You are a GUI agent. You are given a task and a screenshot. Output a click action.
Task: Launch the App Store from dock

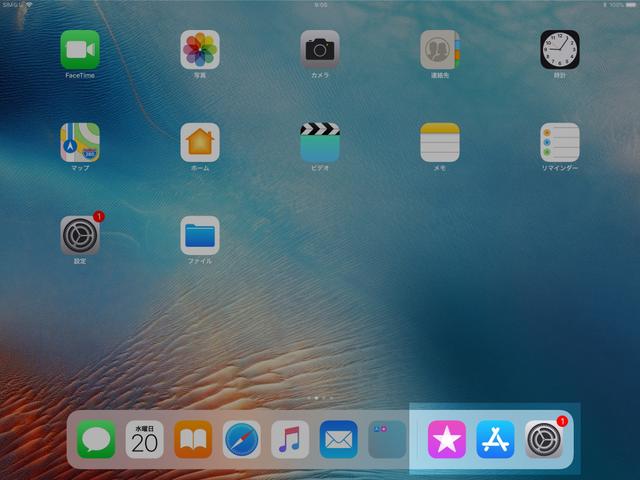click(x=496, y=440)
